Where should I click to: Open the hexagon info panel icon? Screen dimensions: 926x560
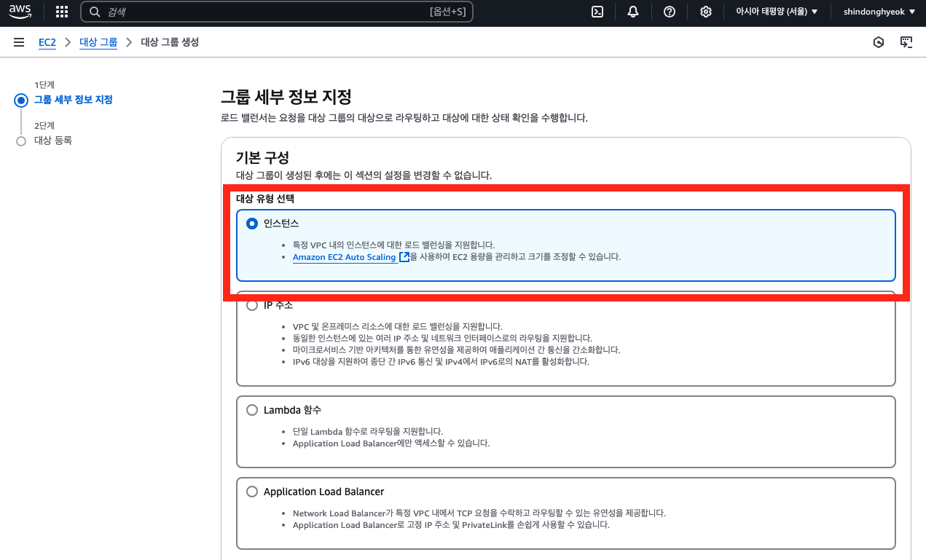click(879, 42)
